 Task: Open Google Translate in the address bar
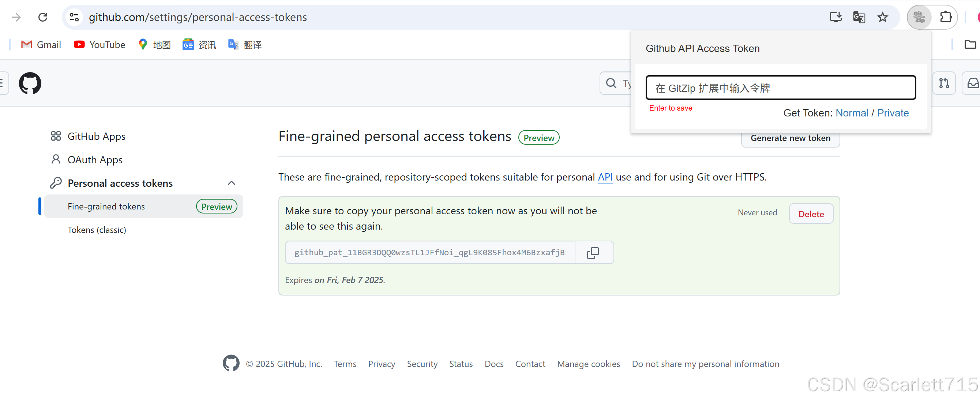coord(859,17)
